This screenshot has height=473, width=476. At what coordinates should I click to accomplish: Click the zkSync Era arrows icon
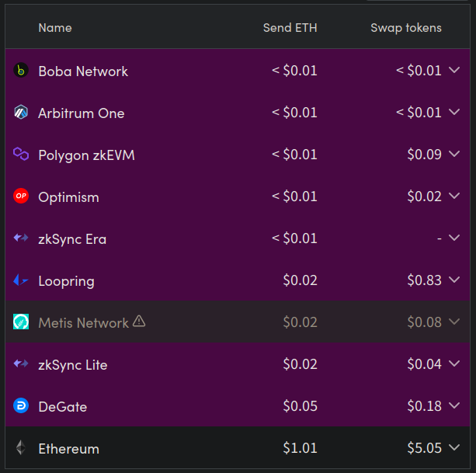pos(21,238)
